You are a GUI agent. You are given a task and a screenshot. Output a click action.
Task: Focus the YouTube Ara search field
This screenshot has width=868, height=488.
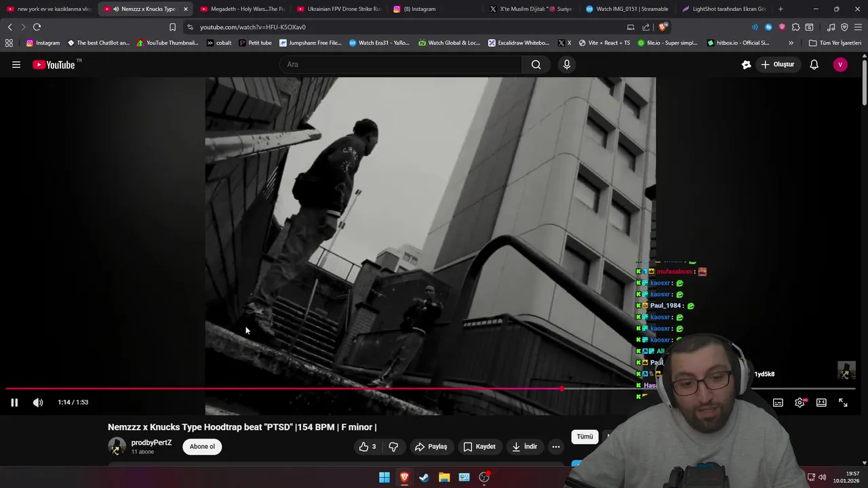click(400, 64)
